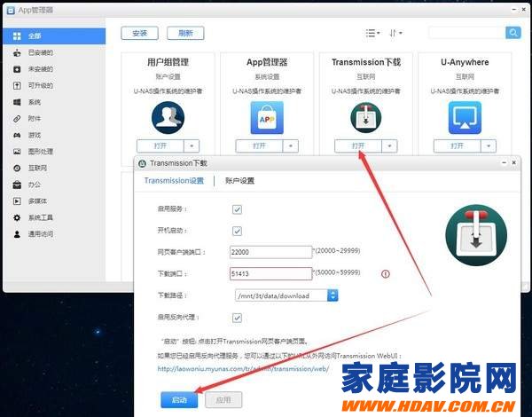Click the 用户组管理 app icon
This screenshot has height=417, width=532.
click(x=168, y=117)
